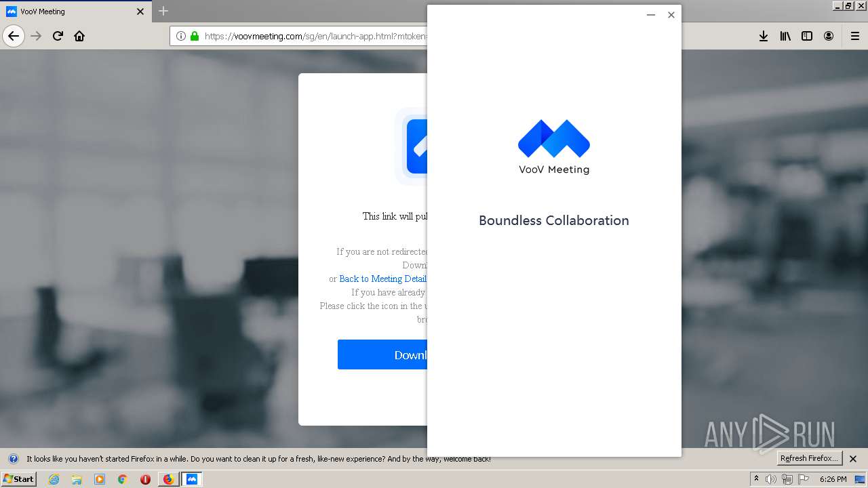
Task: Minimize the Firefox browser window
Action: 837,5
